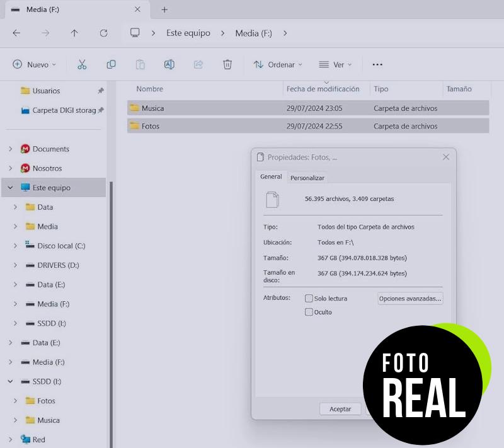
Task: Go up one folder level
Action: (74, 33)
